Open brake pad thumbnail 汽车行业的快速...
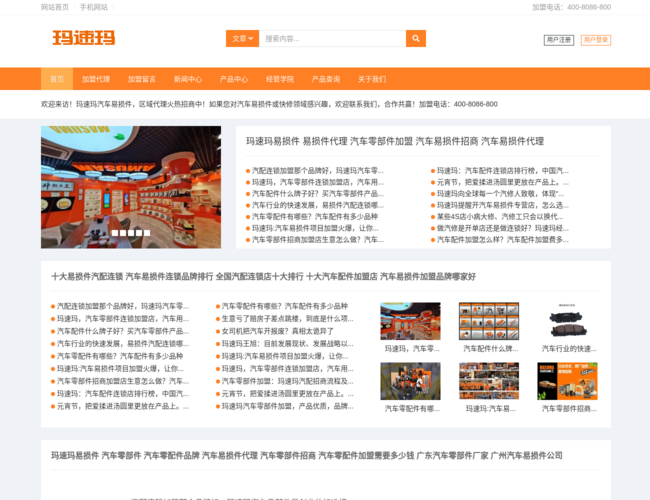The width and height of the screenshot is (650, 500). coord(568,321)
